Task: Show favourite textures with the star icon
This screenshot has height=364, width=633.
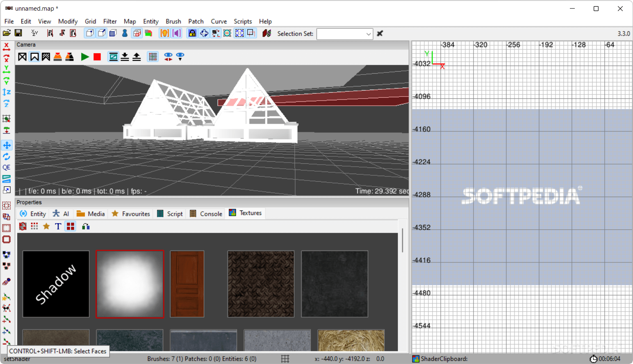Action: tap(46, 226)
